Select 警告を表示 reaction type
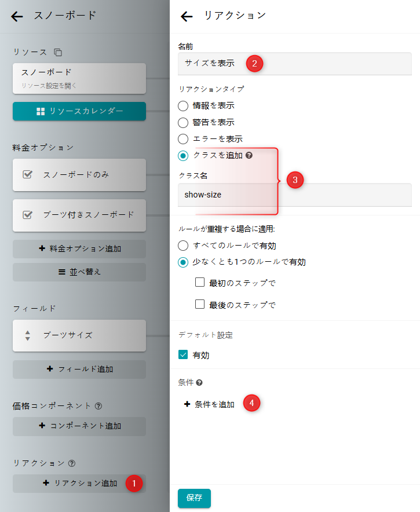The width and height of the screenshot is (420, 512). pyautogui.click(x=183, y=123)
